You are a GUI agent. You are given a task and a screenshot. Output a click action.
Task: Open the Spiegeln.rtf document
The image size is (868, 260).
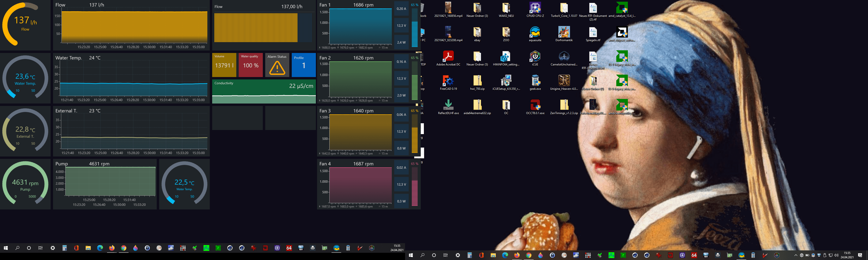click(593, 34)
